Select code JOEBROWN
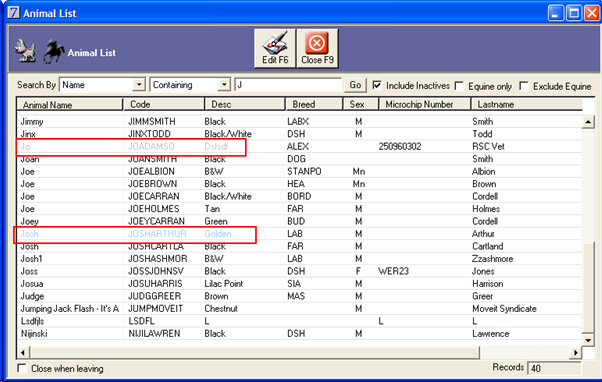The height and width of the screenshot is (382, 602). pyautogui.click(x=152, y=184)
